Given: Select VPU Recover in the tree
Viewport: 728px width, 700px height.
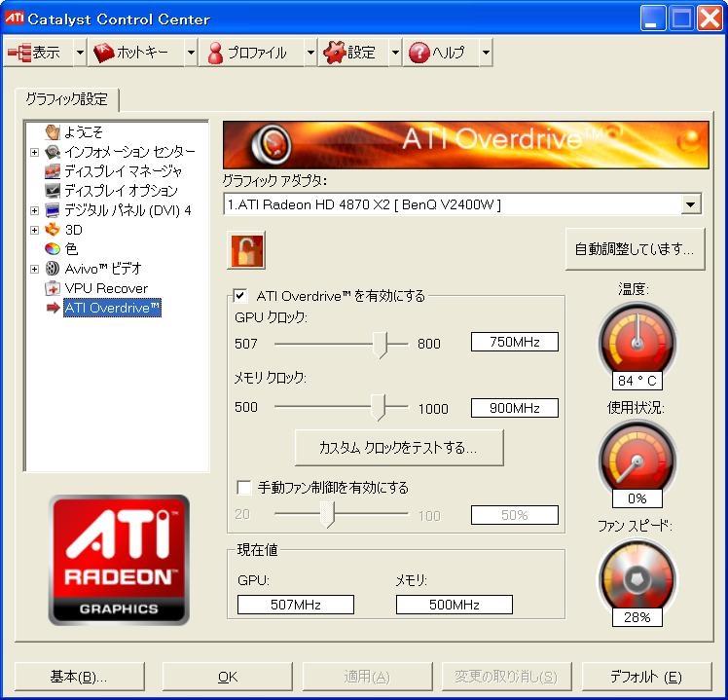Looking at the screenshot, I should 106,288.
